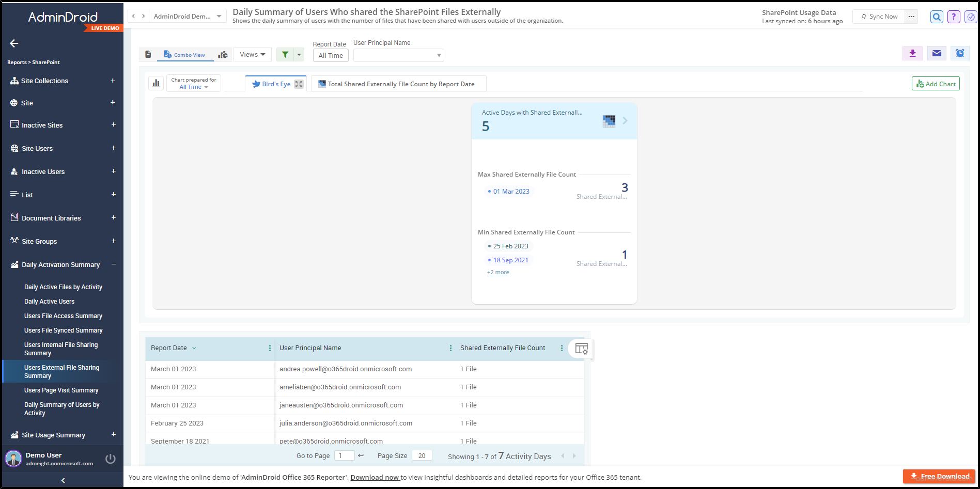Toggle the green filter funnel
This screenshot has height=489, width=980.
click(x=285, y=54)
